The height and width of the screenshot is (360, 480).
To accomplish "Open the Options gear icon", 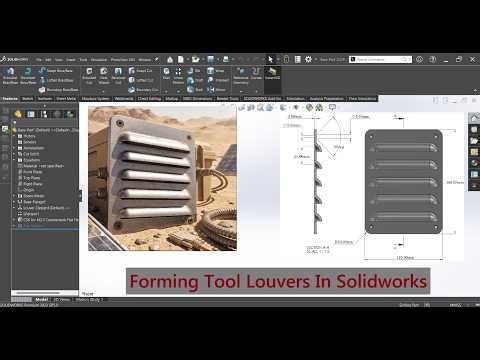I will pos(308,59).
